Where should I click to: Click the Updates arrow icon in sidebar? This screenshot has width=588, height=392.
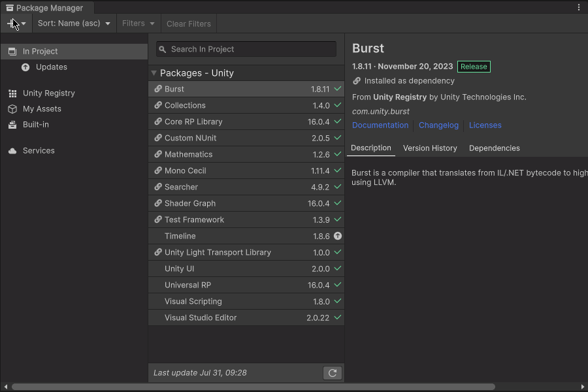(x=25, y=67)
